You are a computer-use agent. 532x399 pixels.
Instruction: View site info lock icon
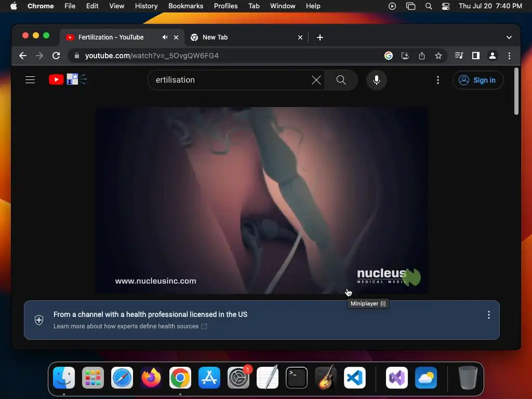click(77, 56)
